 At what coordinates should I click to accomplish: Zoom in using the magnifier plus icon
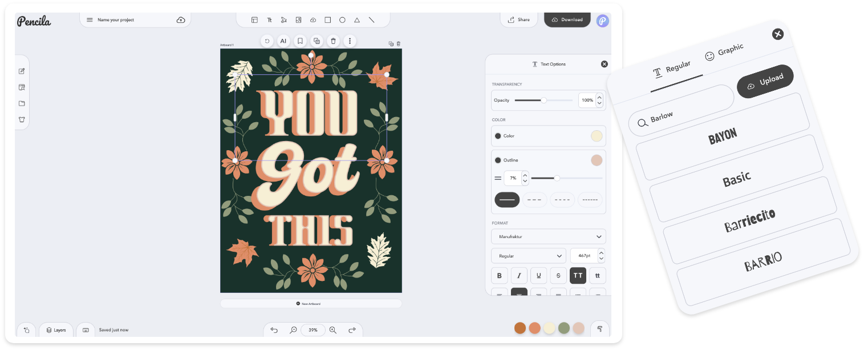click(333, 330)
